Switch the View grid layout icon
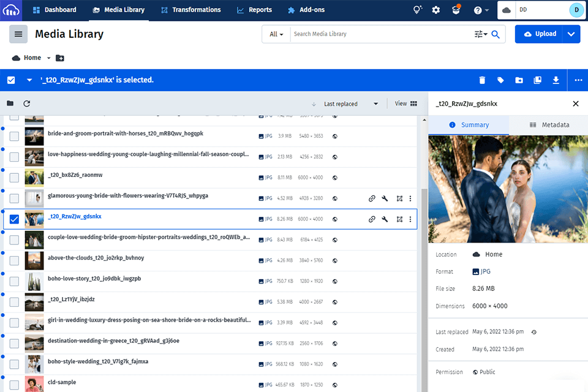Image resolution: width=588 pixels, height=392 pixels. (x=413, y=104)
